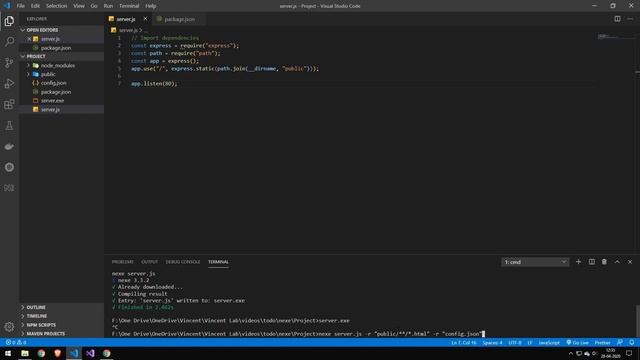The width and height of the screenshot is (640, 360).
Task: Maximize the terminal panel size
Action: tap(617, 262)
